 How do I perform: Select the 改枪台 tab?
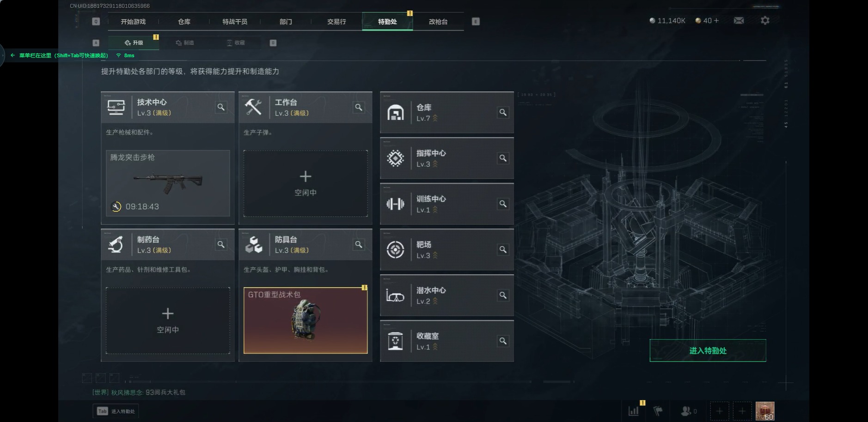[x=438, y=22]
